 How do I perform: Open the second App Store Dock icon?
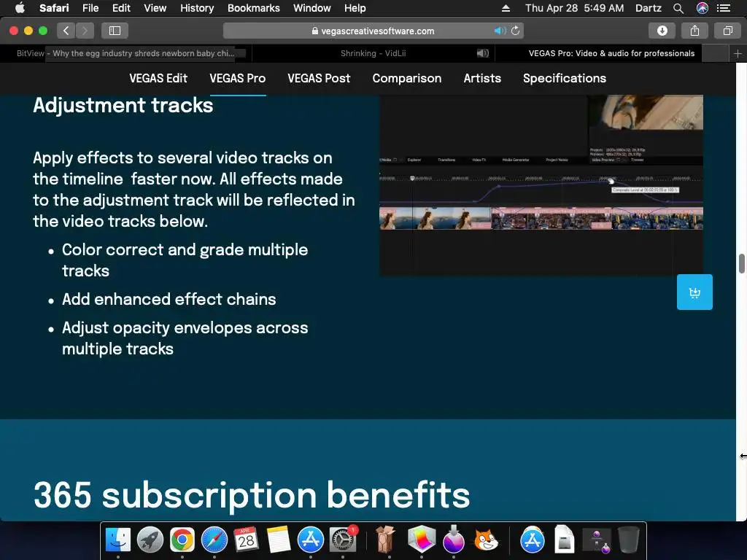[x=533, y=540]
